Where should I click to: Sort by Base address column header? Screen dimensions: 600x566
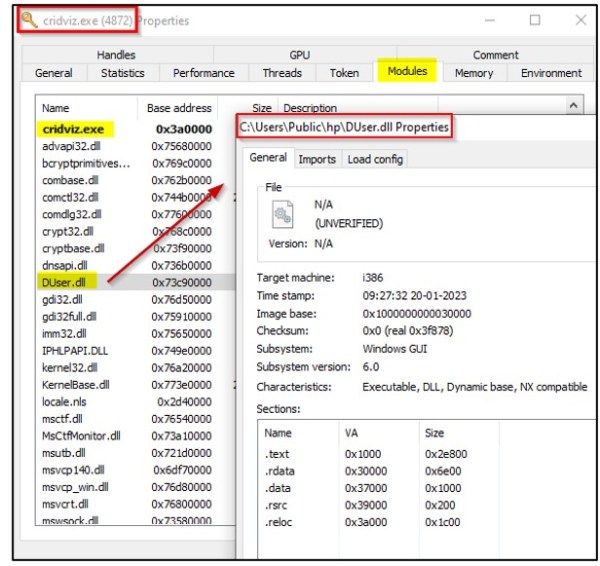coord(179,107)
